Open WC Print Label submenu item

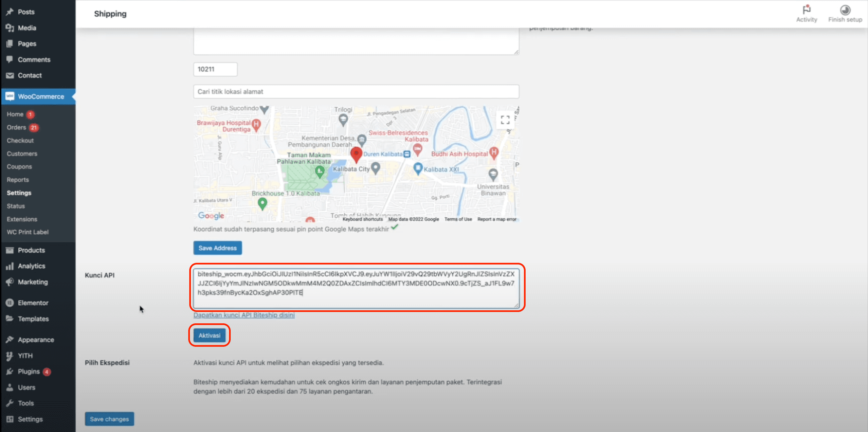coord(28,232)
